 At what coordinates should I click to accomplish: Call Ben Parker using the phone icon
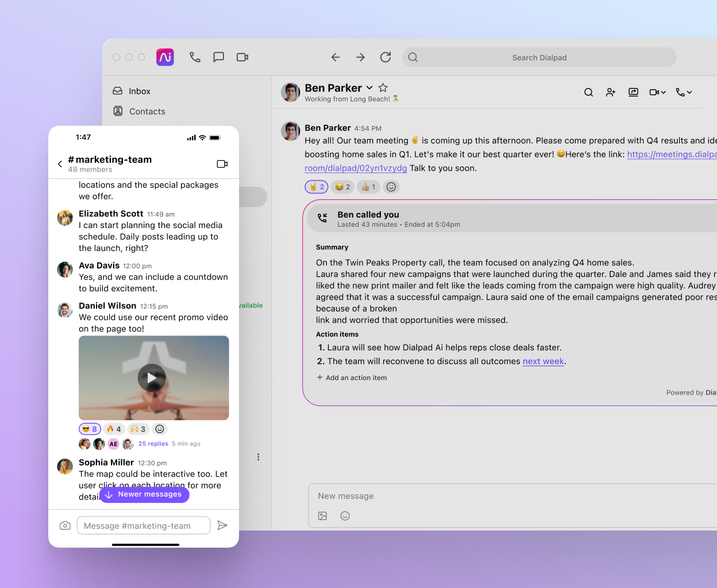pyautogui.click(x=681, y=92)
